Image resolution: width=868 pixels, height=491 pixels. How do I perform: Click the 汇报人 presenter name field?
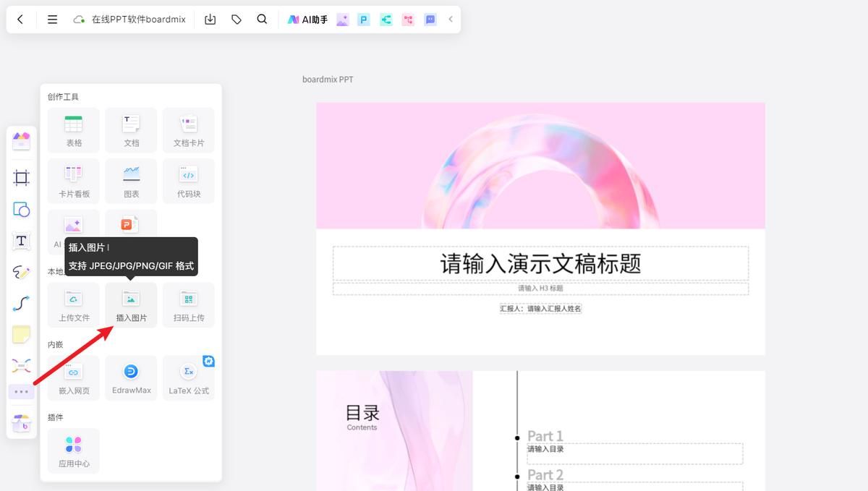(x=540, y=308)
